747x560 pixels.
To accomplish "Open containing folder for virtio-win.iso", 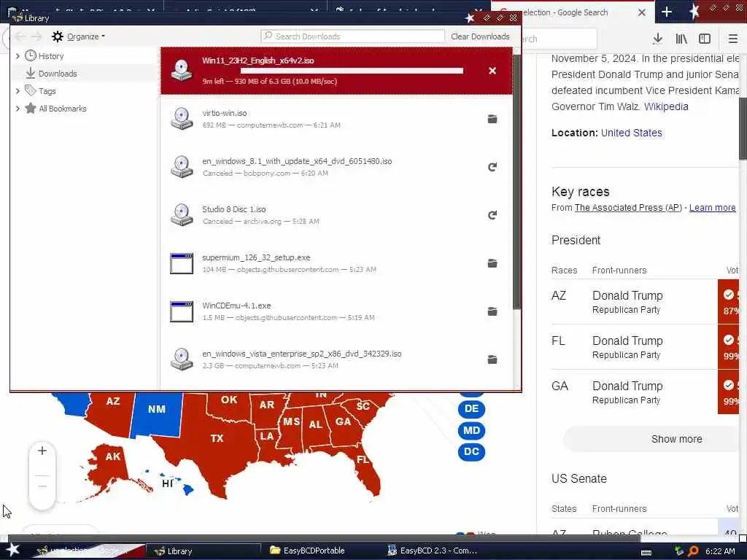I will (x=492, y=119).
